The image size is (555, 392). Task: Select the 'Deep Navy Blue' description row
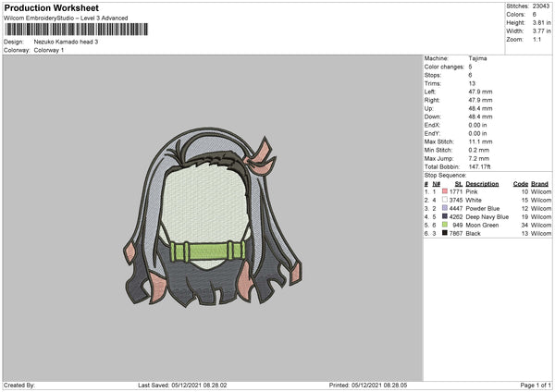(x=487, y=217)
